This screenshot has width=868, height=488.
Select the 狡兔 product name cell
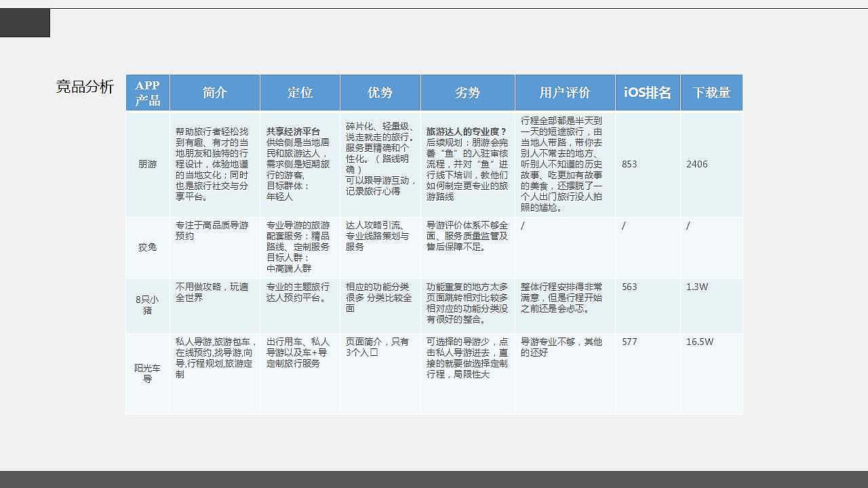pos(147,247)
